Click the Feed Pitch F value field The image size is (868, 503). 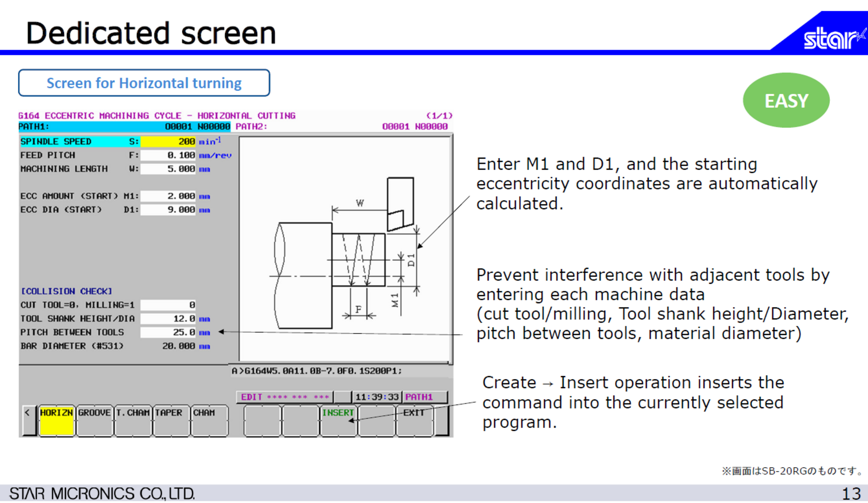[168, 155]
